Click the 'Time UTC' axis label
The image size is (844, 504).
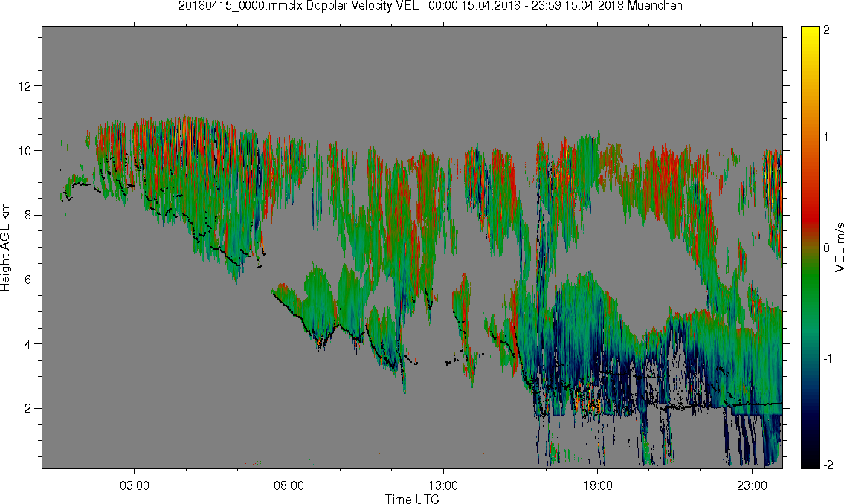(412, 499)
